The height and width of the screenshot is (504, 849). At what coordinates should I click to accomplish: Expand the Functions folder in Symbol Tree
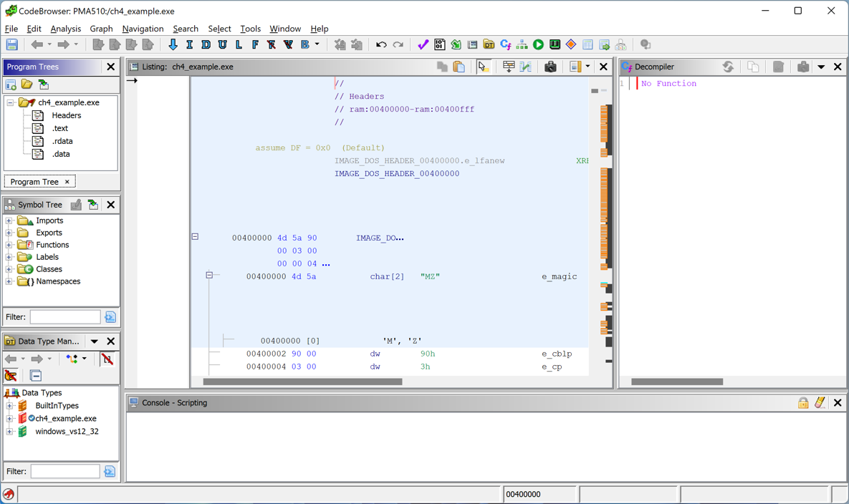point(9,245)
